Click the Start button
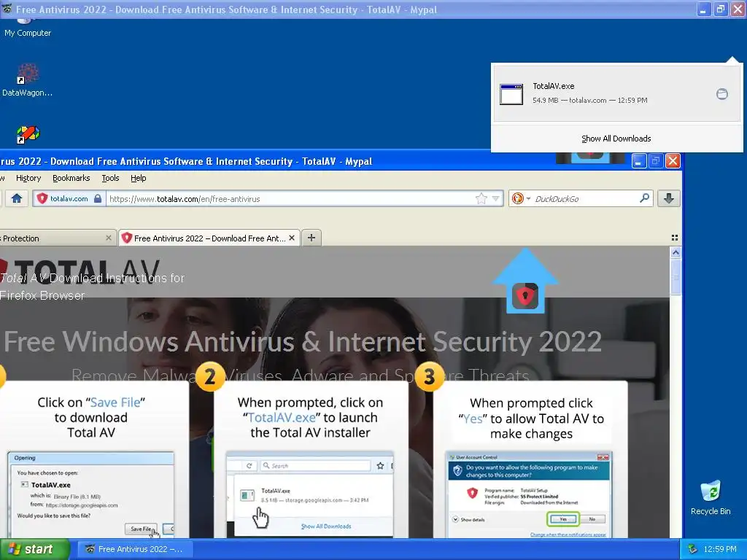The width and height of the screenshot is (747, 560). [x=34, y=549]
